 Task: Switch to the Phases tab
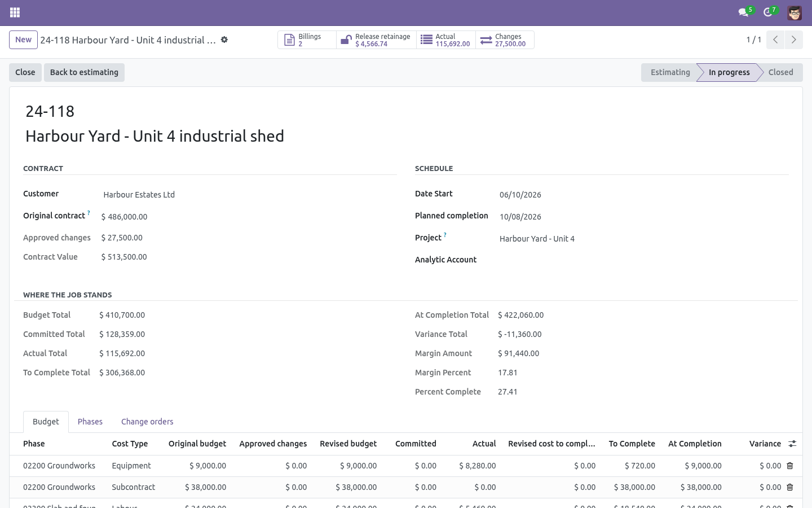pos(90,422)
